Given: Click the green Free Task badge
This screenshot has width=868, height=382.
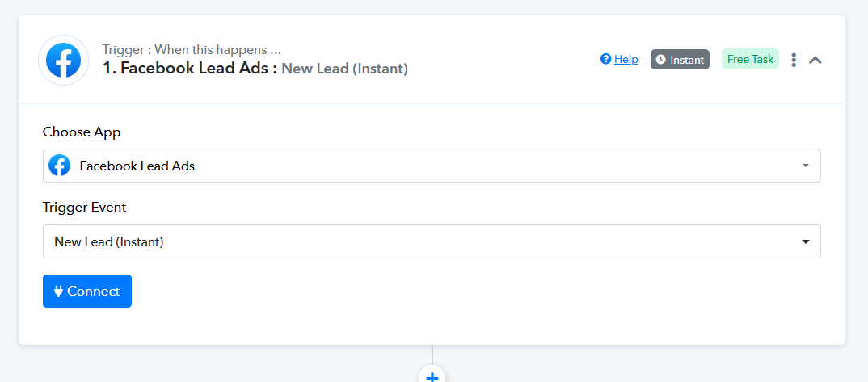Looking at the screenshot, I should 750,59.
